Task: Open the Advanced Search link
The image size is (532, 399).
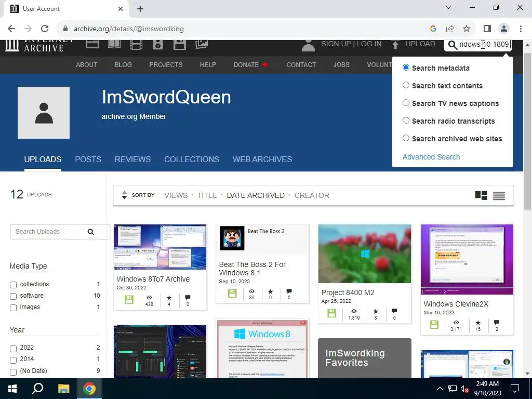Action: [x=431, y=157]
